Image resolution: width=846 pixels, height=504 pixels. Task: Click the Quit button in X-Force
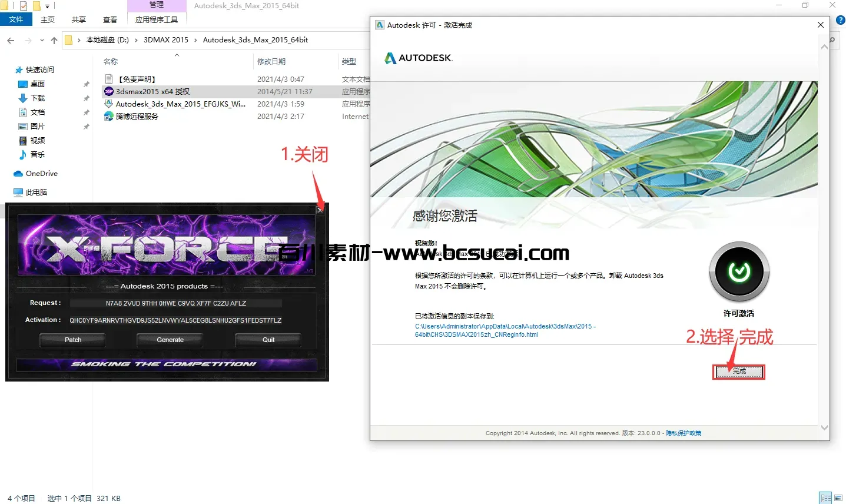(x=268, y=340)
